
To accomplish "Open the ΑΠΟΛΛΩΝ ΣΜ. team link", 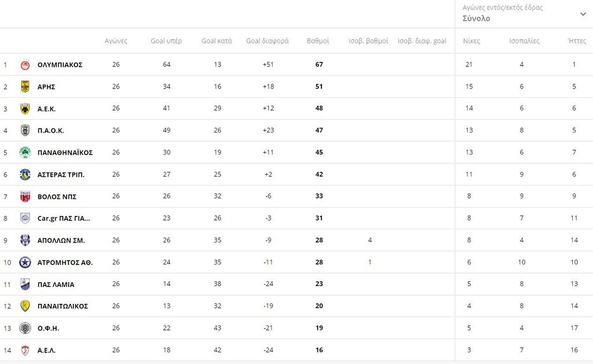I will [x=61, y=241].
